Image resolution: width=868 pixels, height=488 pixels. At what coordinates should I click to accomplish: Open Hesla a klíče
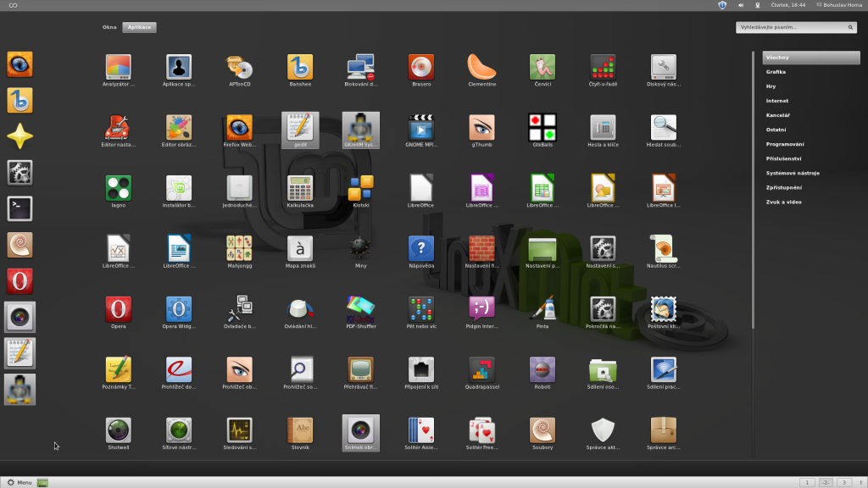coord(603,130)
